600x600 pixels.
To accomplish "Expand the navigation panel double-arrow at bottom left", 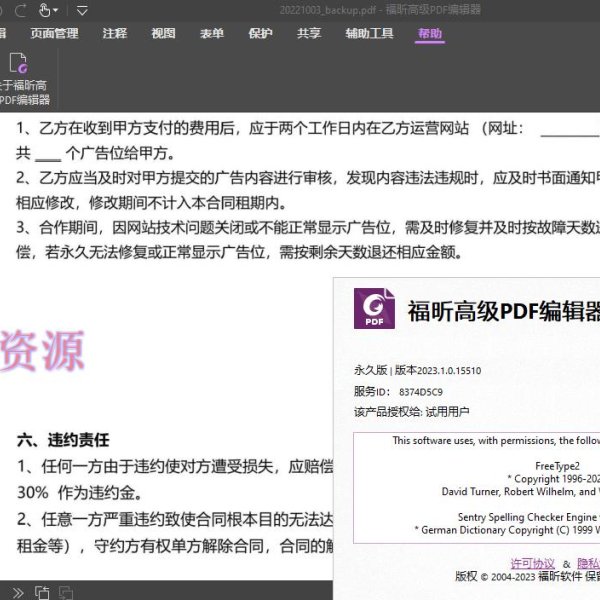I will [17, 591].
